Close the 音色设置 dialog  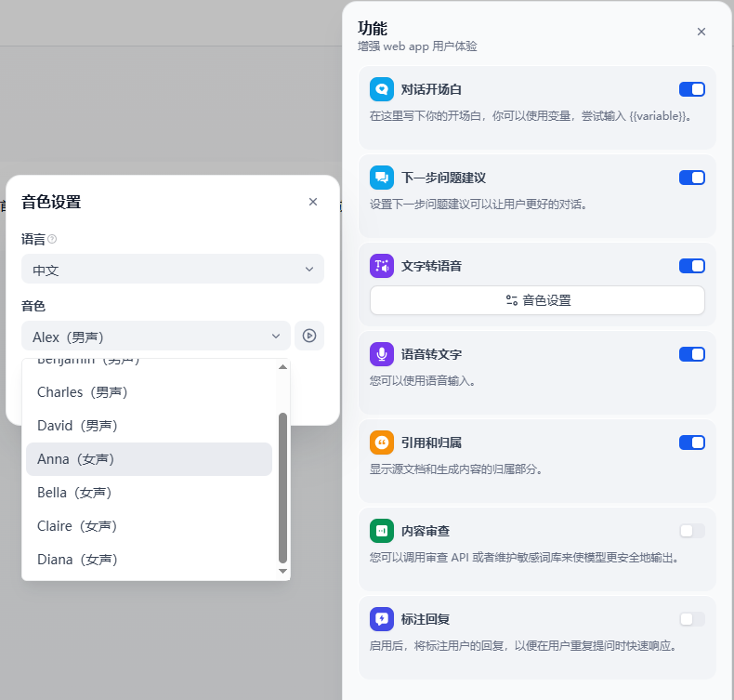click(x=313, y=202)
